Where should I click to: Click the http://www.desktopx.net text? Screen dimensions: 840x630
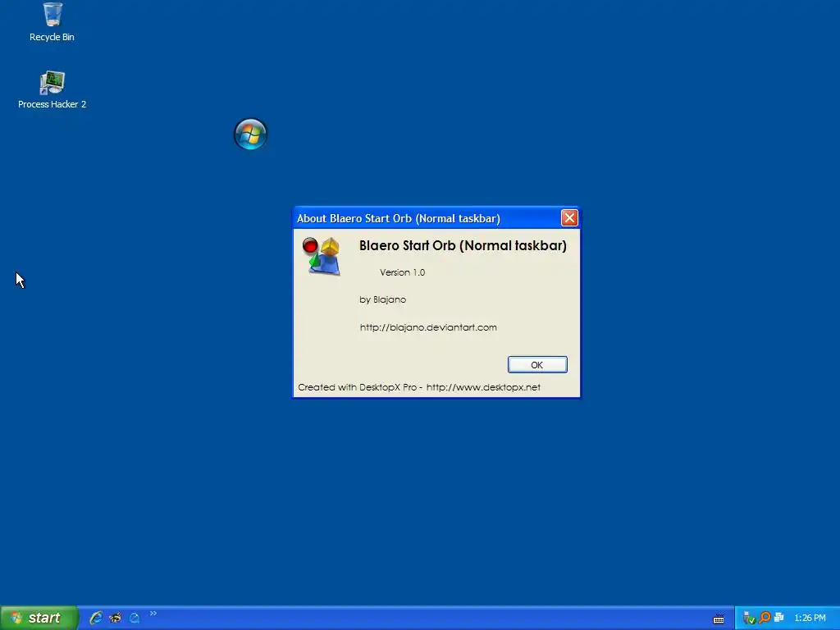pyautogui.click(x=483, y=387)
